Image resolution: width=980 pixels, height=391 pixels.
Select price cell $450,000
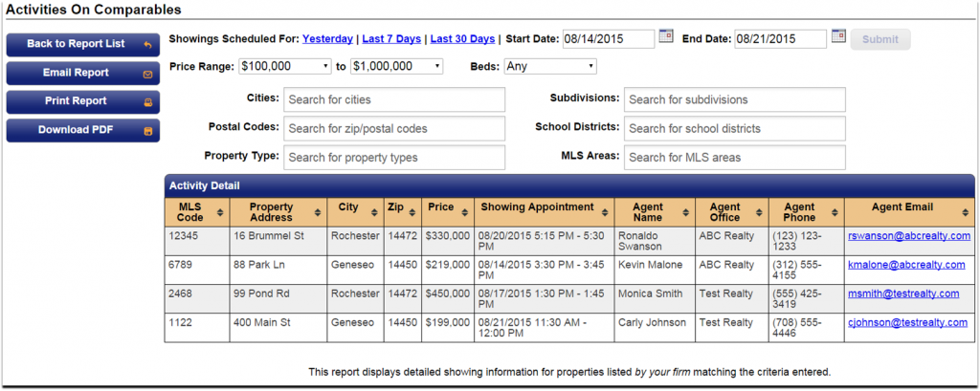click(x=448, y=298)
